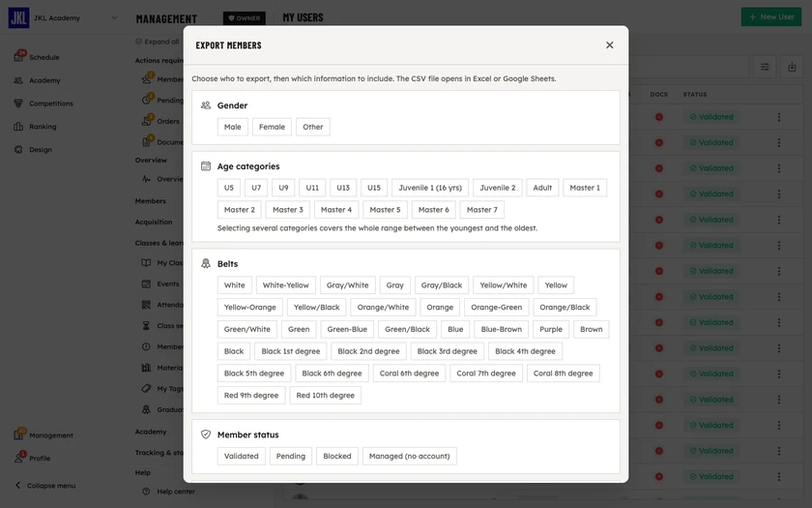
Task: Choose the White-Yellow belt filter
Action: 286,285
